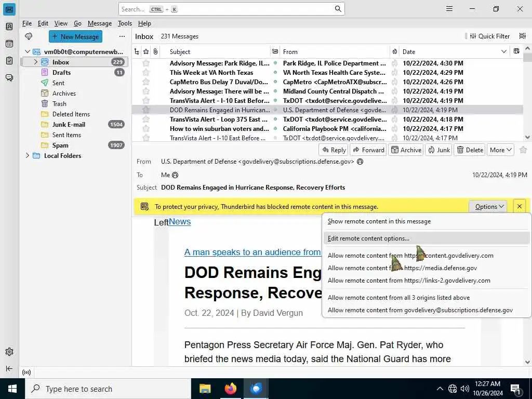Click the Forward button
The width and height of the screenshot is (532, 399).
tap(368, 150)
